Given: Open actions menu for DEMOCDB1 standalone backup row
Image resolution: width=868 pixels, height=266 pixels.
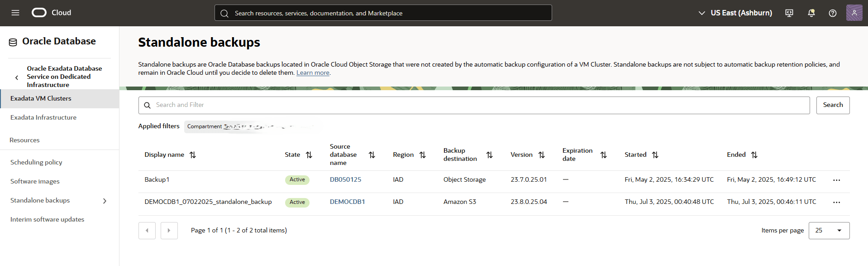Looking at the screenshot, I should (837, 203).
